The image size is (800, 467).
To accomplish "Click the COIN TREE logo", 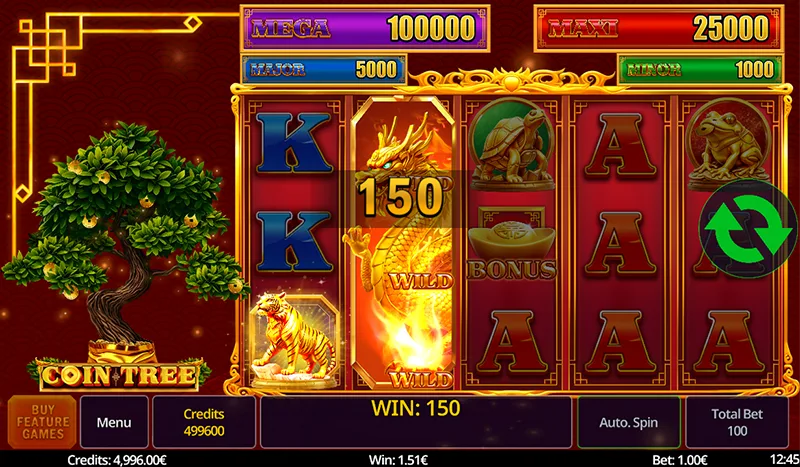I will pyautogui.click(x=119, y=375).
